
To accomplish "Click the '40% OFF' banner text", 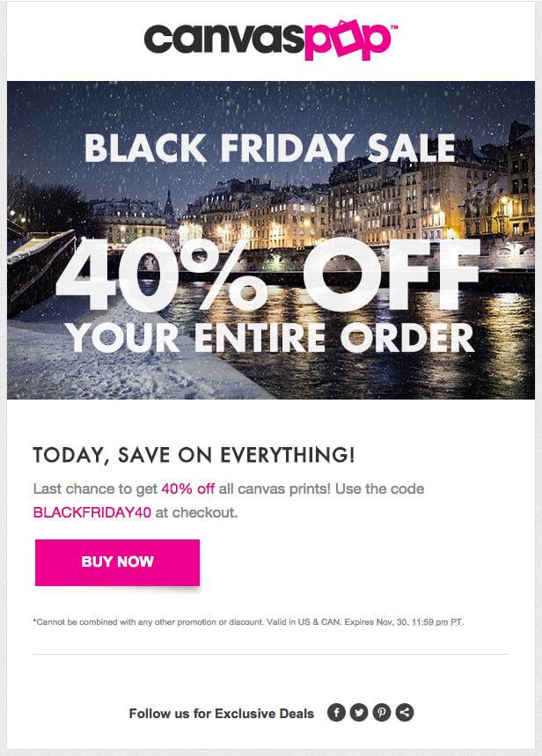I will click(267, 275).
